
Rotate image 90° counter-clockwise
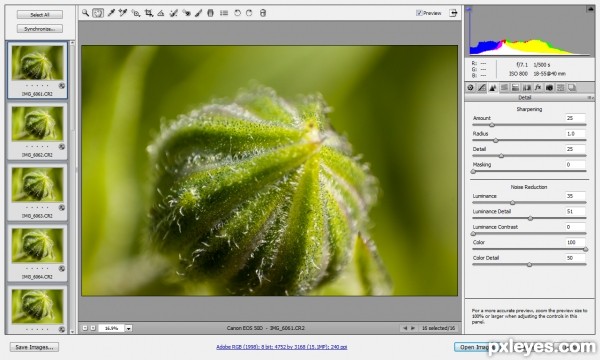click(237, 13)
